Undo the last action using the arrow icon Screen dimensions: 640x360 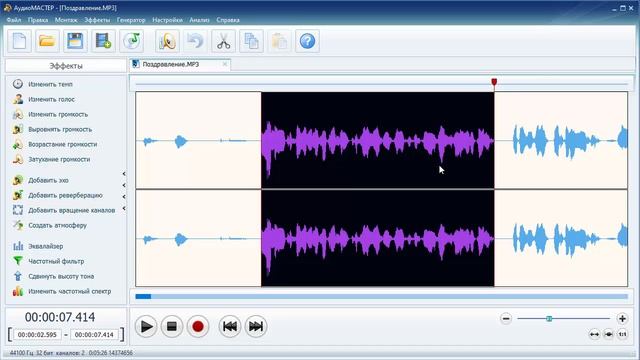point(195,41)
